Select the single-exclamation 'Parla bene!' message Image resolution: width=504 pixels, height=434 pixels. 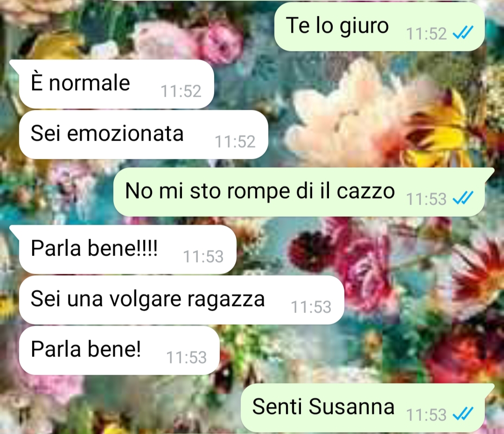[119, 350]
